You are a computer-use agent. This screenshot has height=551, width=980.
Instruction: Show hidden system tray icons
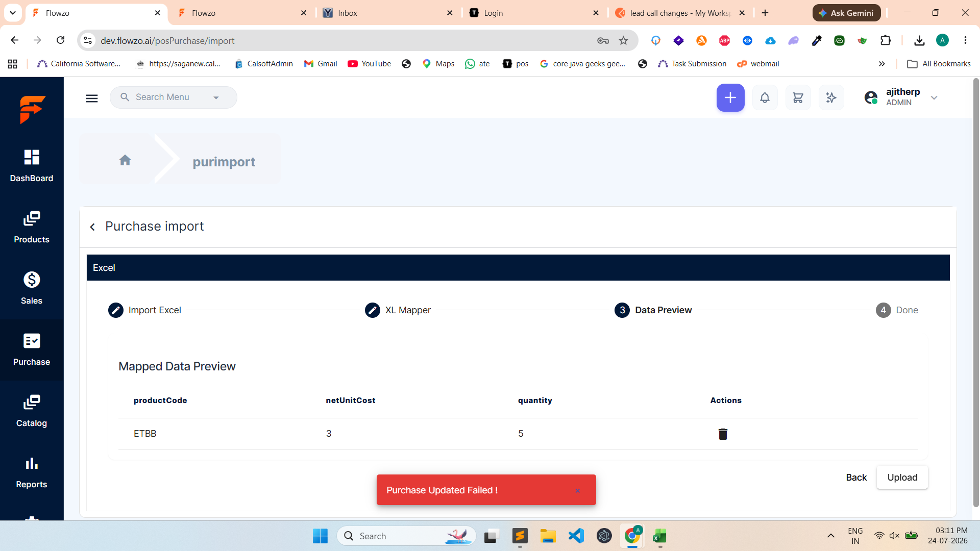click(x=831, y=536)
